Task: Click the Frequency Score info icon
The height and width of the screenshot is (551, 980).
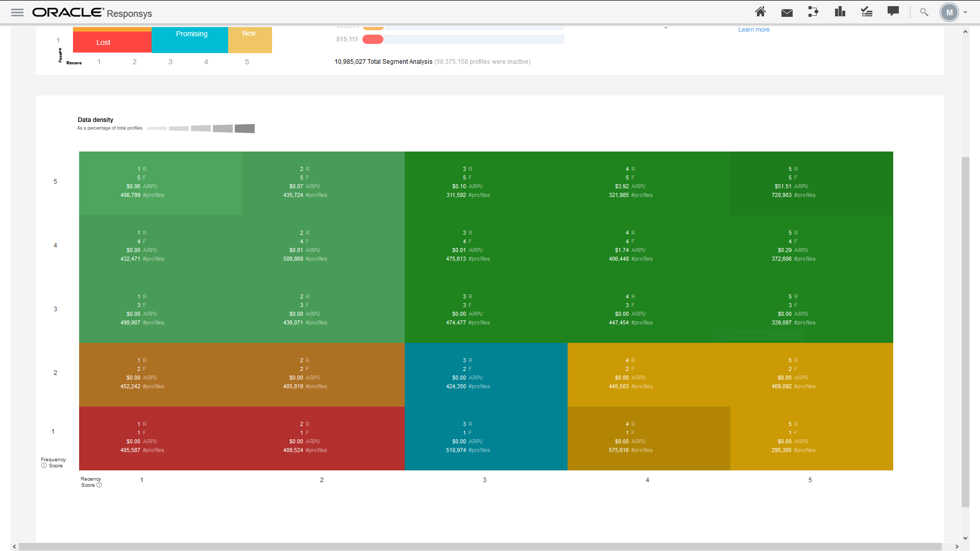Action: coord(44,466)
